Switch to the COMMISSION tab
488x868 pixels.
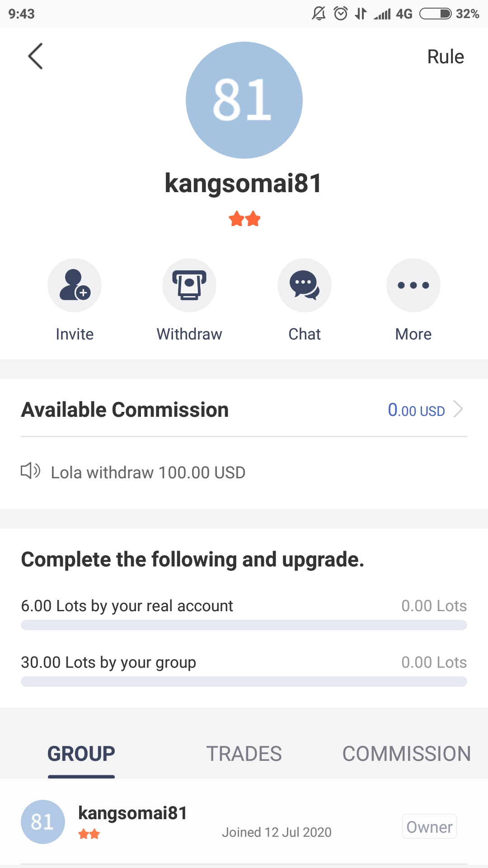[x=407, y=754]
